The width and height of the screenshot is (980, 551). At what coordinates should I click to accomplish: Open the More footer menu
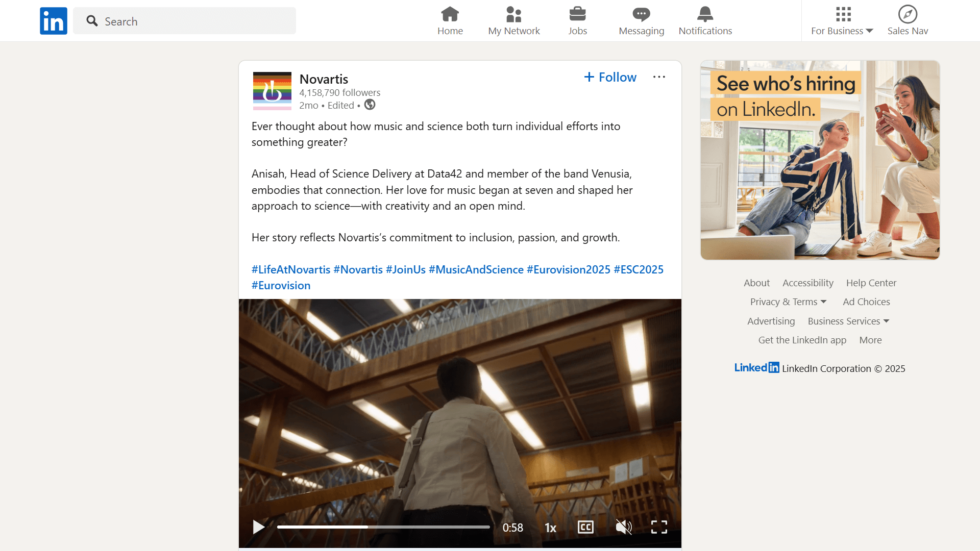tap(870, 340)
